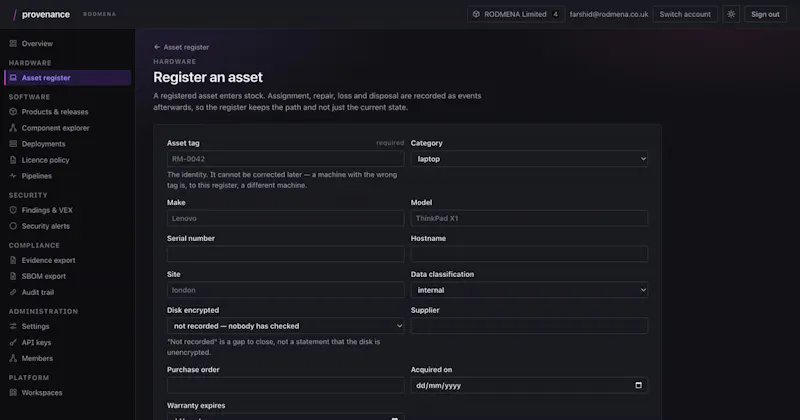Click the Asset tag input field
Image resolution: width=800 pixels, height=420 pixels.
tap(285, 159)
